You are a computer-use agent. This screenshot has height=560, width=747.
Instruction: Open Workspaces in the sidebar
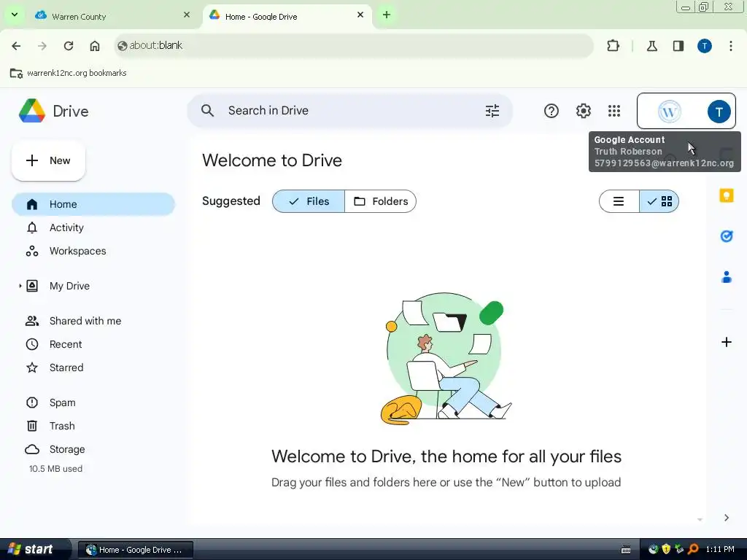(93, 251)
